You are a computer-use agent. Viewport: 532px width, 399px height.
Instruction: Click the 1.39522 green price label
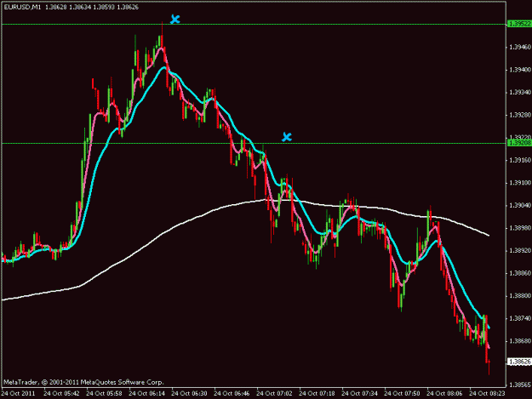(x=519, y=24)
